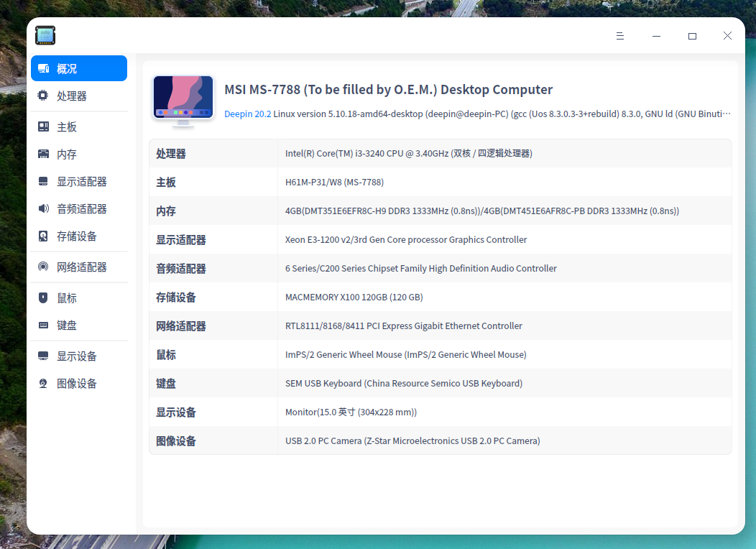Select the 概况 sidebar label
The image size is (756, 549).
67,69
